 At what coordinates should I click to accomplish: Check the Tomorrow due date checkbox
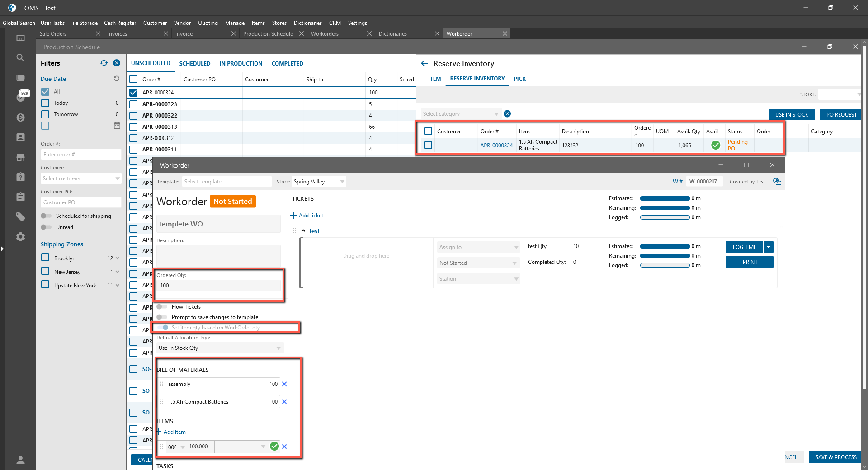[45, 114]
